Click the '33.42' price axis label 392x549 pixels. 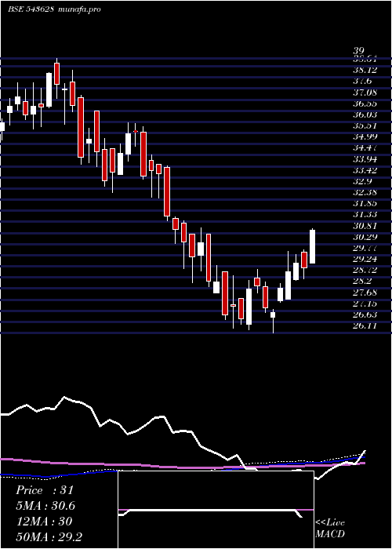[365, 170]
